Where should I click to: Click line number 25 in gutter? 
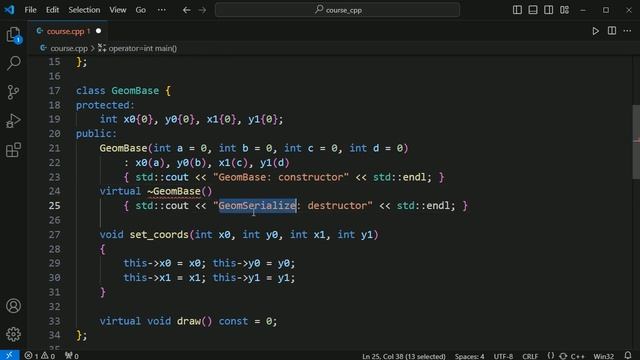(x=54, y=206)
